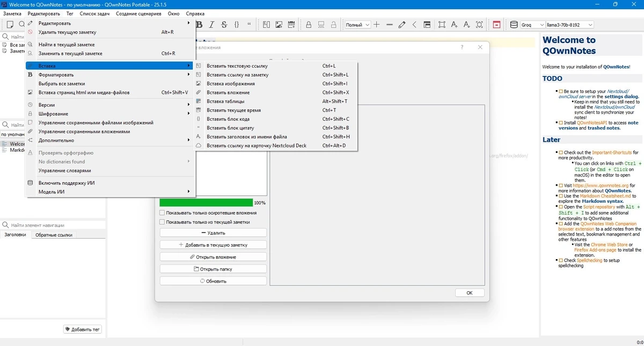The width and height of the screenshot is (644, 346).
Task: Select Включить поддержку ИИ menu entry
Action: [x=110, y=183]
